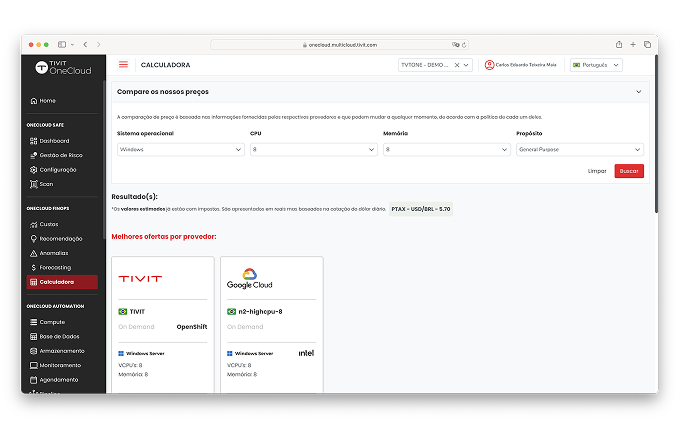Open the Scan sidebar item
Image resolution: width=680 pixels, height=442 pixels.
click(x=46, y=184)
